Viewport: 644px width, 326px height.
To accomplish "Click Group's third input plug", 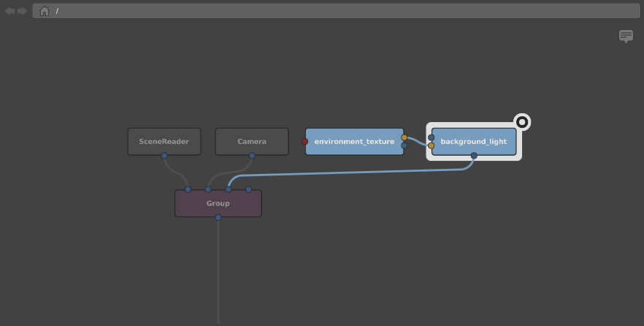I will 229,189.
